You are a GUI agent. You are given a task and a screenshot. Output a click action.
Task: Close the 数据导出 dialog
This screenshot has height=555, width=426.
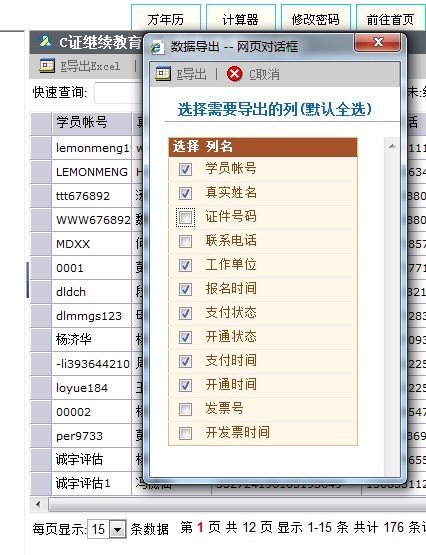coord(378,42)
